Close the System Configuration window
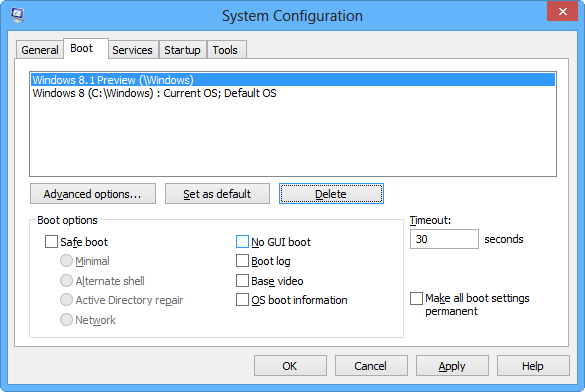Image resolution: width=585 pixels, height=392 pixels. pos(563,11)
